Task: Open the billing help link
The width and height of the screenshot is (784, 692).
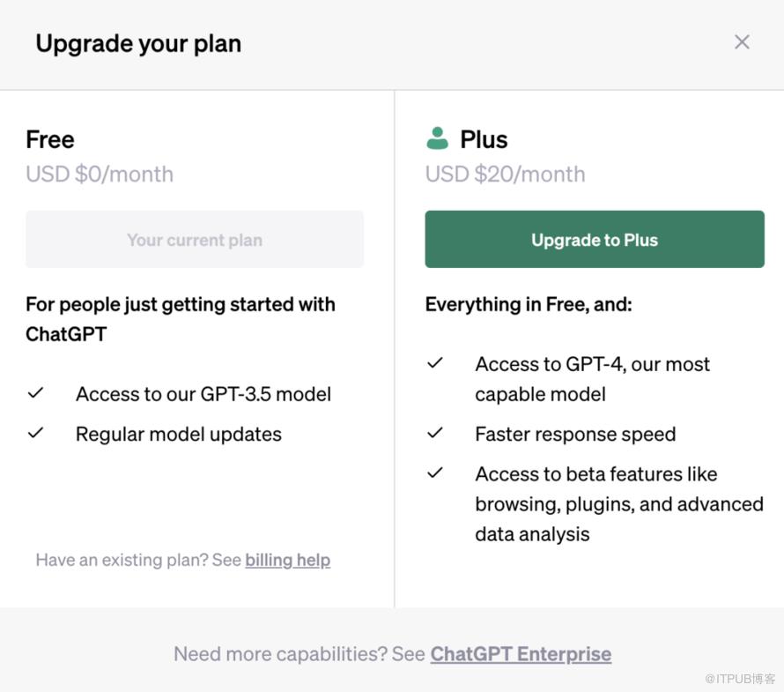Action: 287,560
